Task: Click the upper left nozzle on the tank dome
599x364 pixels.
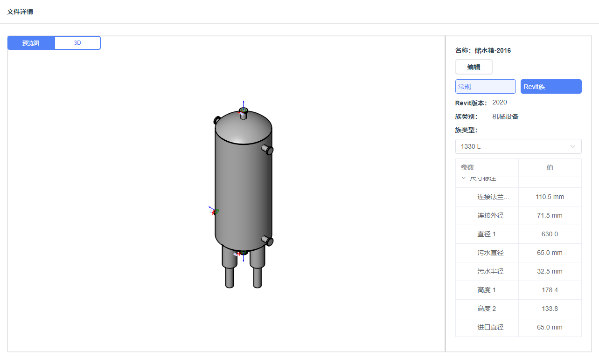Action: point(217,120)
